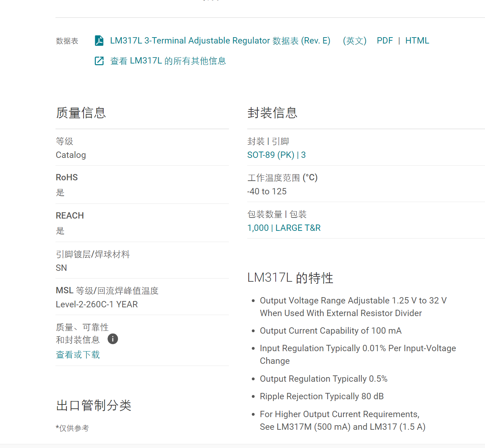The width and height of the screenshot is (485, 448).
Task: Open LM317L 3-Terminal Adjustable Regulator datasheet link
Action: click(x=220, y=41)
